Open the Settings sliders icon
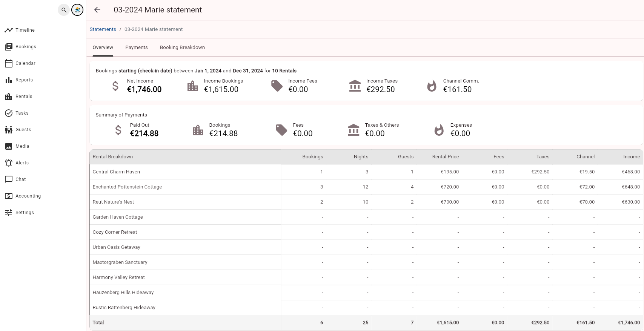 (x=9, y=213)
